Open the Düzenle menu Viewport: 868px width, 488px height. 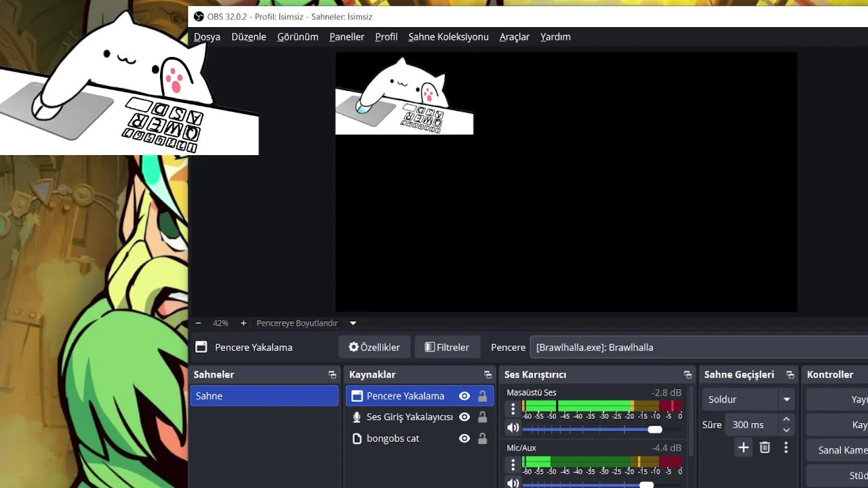(249, 37)
